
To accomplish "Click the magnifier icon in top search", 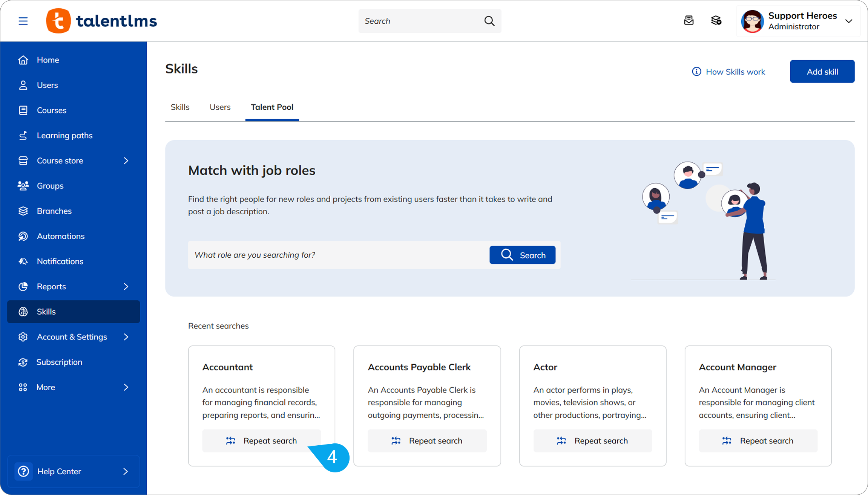I will coord(489,21).
